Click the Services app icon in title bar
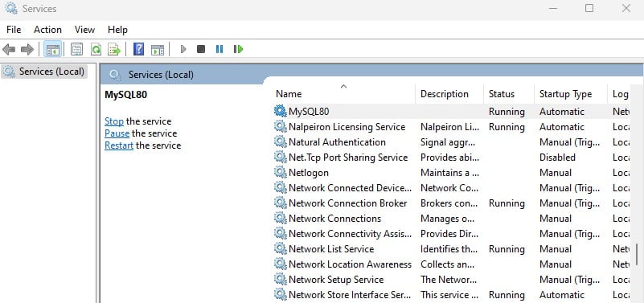Image resolution: width=644 pixels, height=303 pixels. point(10,8)
